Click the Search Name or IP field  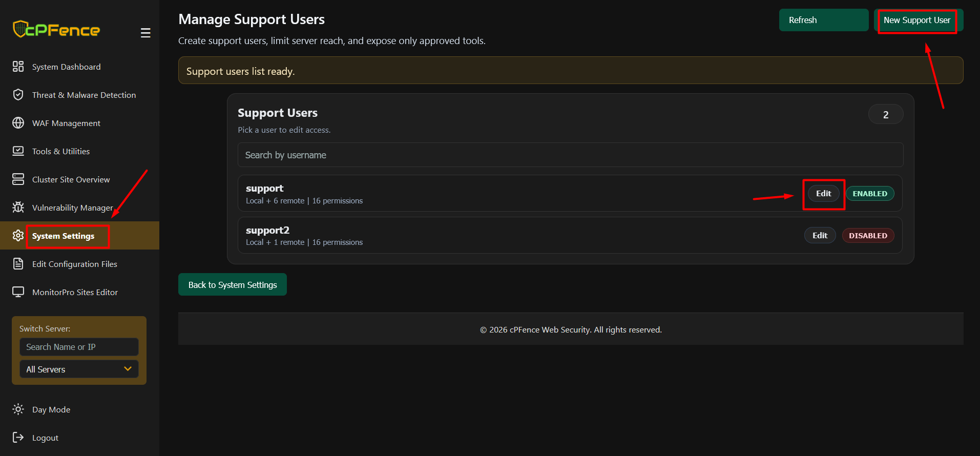79,347
